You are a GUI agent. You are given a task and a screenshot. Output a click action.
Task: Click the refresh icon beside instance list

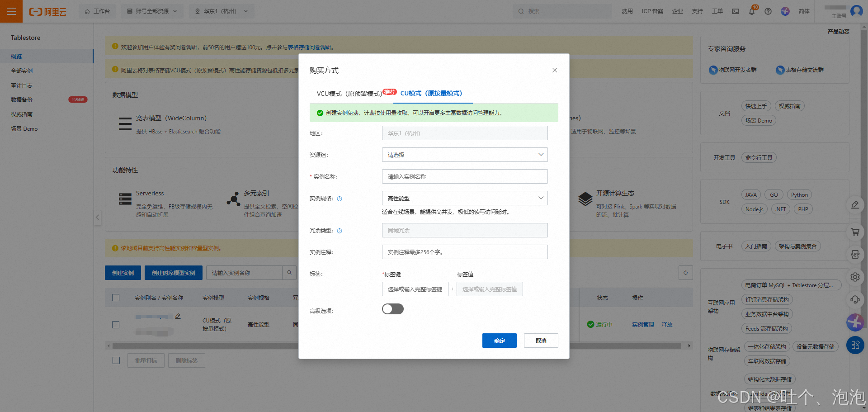[x=685, y=273]
